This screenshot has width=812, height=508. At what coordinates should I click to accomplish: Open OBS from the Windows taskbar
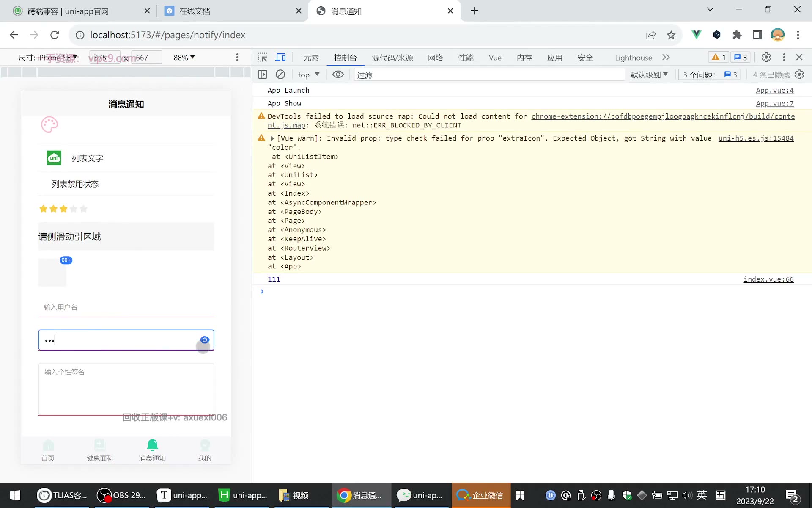pos(121,495)
